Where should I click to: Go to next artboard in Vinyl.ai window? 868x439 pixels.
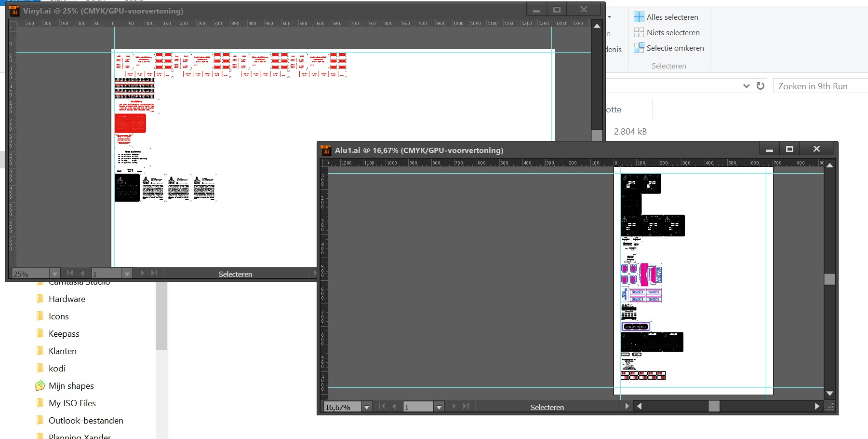click(x=142, y=273)
